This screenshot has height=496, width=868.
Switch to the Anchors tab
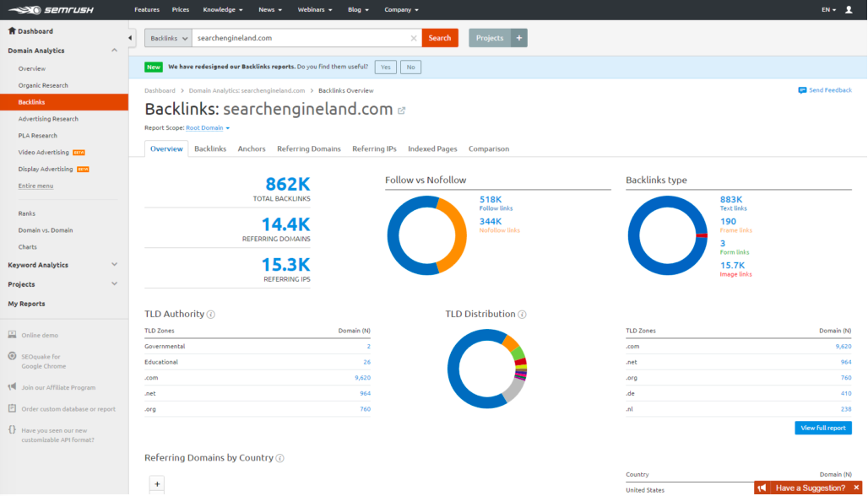[x=252, y=148]
